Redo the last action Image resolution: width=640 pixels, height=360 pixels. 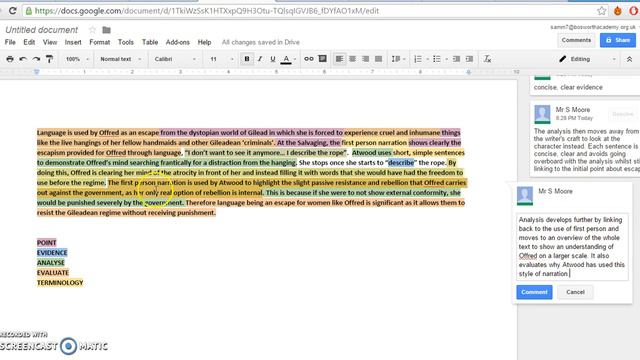(x=36, y=59)
